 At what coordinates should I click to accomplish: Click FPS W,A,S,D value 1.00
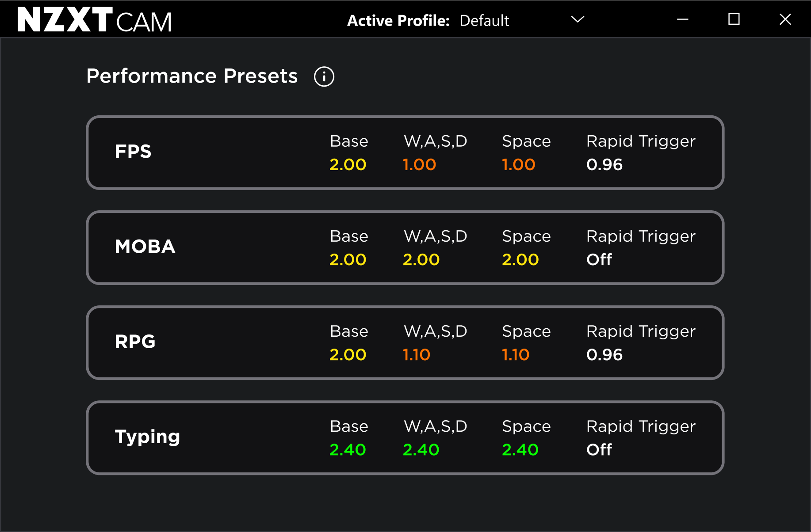pyautogui.click(x=419, y=165)
